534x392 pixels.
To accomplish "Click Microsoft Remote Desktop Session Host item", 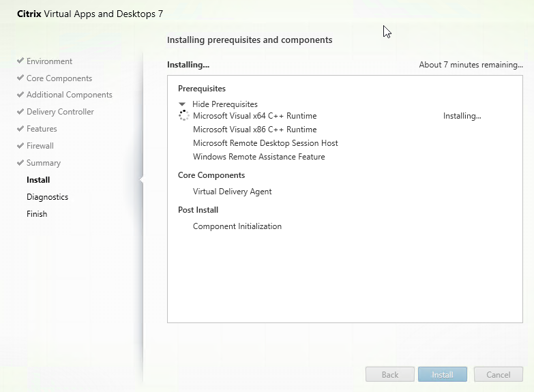I will point(265,143).
